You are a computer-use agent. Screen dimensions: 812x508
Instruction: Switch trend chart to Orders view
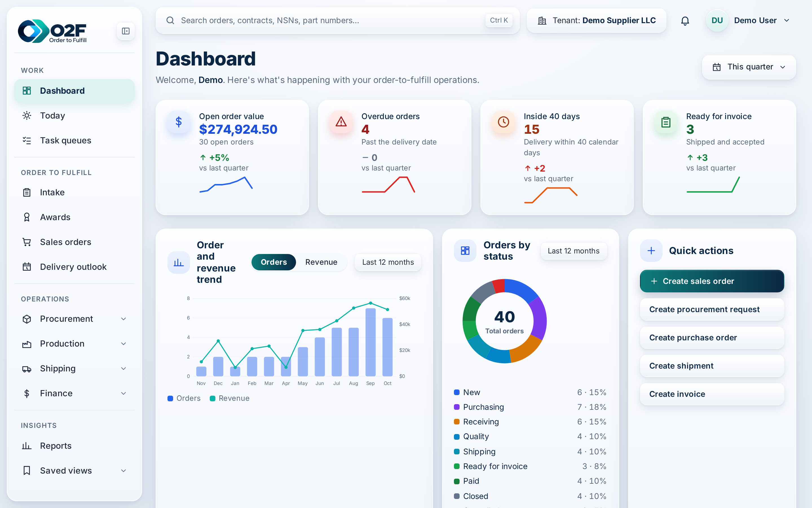pos(273,262)
